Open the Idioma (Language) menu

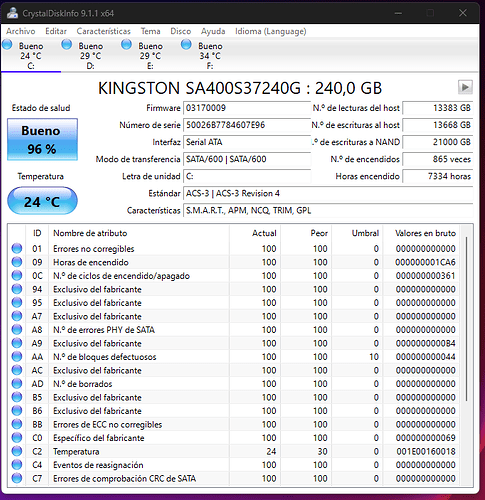tap(271, 31)
